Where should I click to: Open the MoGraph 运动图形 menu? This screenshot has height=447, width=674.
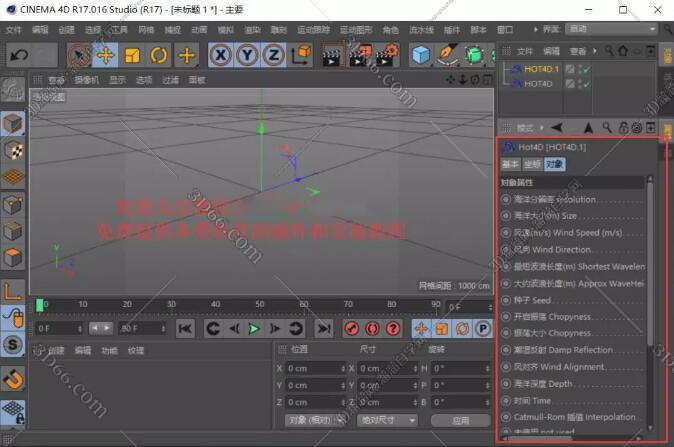(x=356, y=30)
